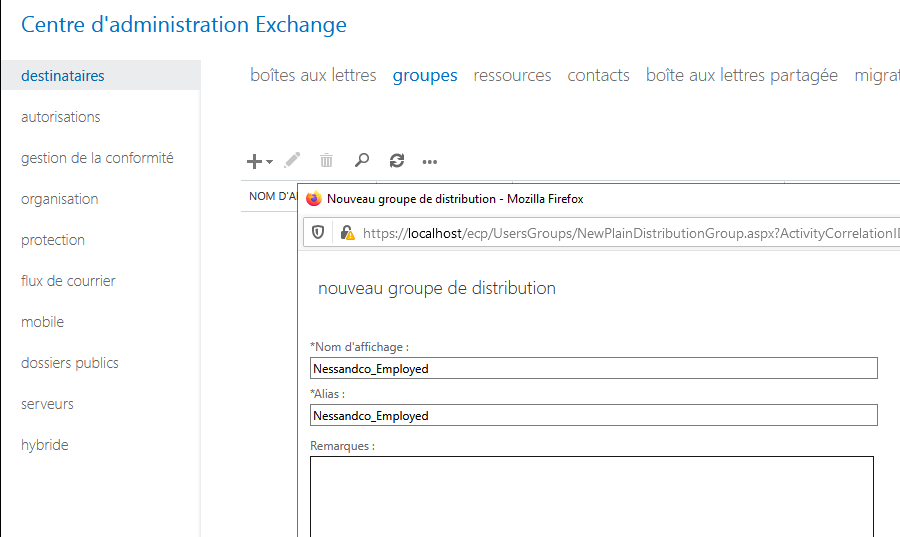The width and height of the screenshot is (900, 537).
Task: Switch to the ressources tab
Action: coord(512,75)
